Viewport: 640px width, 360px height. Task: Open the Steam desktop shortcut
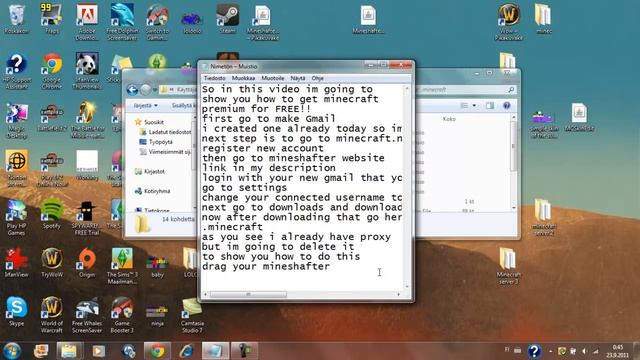pyautogui.click(x=227, y=18)
